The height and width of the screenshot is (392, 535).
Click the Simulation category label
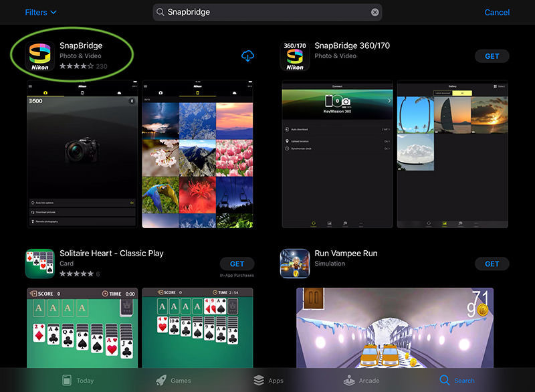[330, 264]
